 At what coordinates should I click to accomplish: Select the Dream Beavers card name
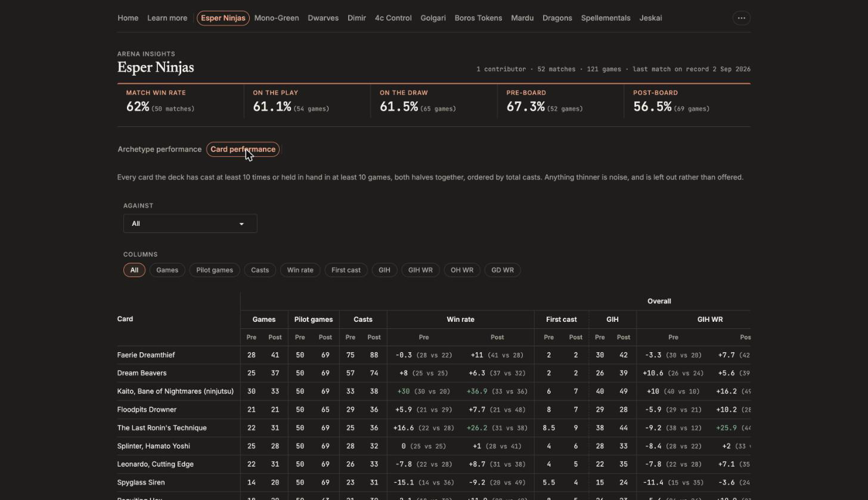(142, 373)
